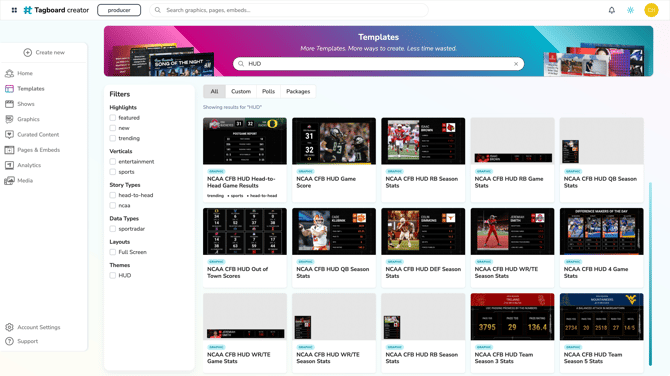Check the entertainment vertical filter
Viewport: 670px width, 376px height.
coord(113,162)
